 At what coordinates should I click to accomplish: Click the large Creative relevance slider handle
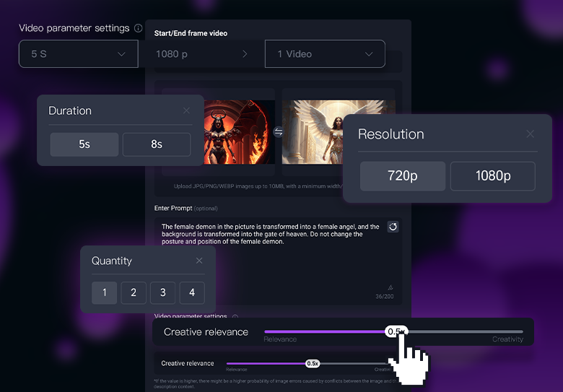point(396,331)
